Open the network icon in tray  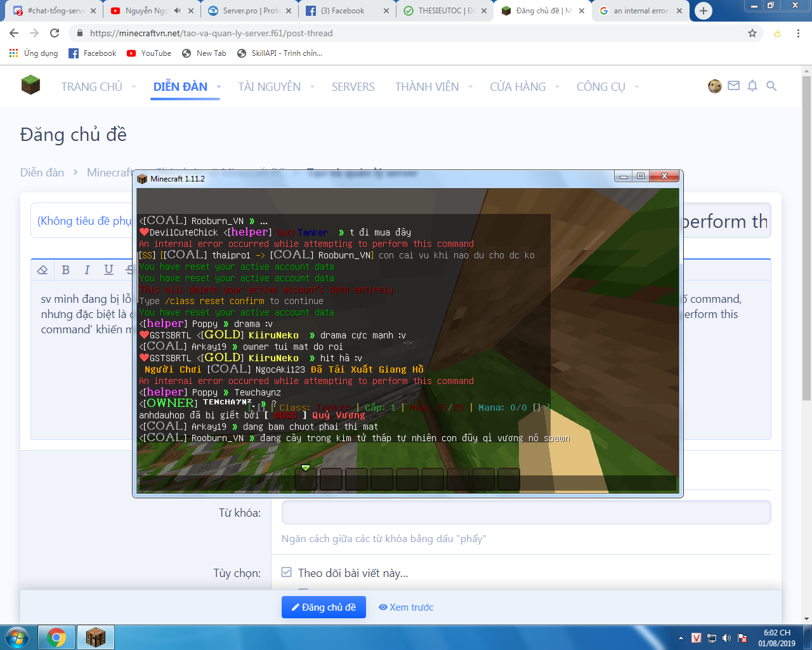pyautogui.click(x=712, y=638)
